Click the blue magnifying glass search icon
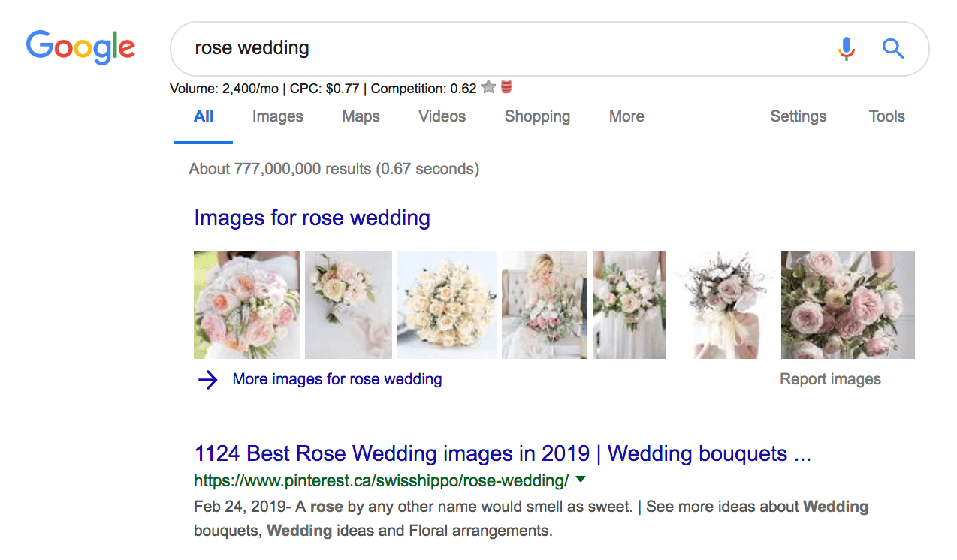The height and width of the screenshot is (560, 957). click(x=892, y=49)
